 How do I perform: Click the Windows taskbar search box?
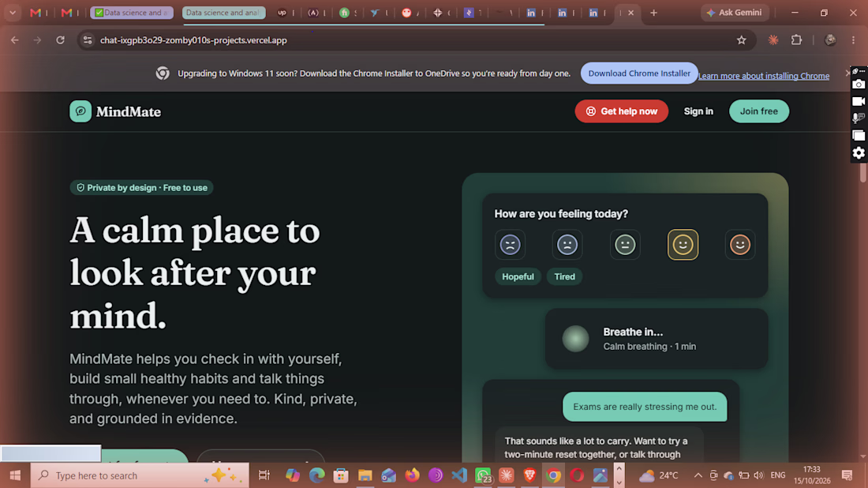click(x=140, y=475)
